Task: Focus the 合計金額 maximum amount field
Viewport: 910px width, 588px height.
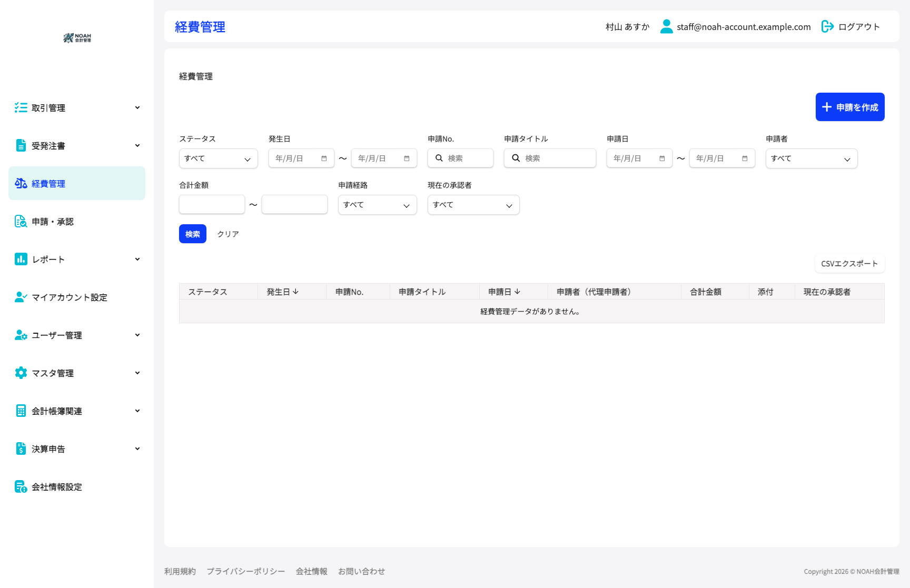Action: [x=294, y=204]
